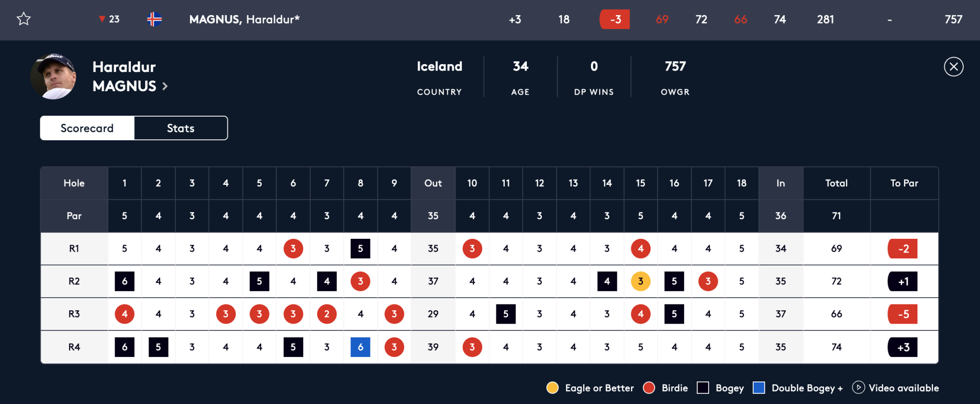Close the player scorecard panel
Screen dimensions: 980x404
pos(953,67)
